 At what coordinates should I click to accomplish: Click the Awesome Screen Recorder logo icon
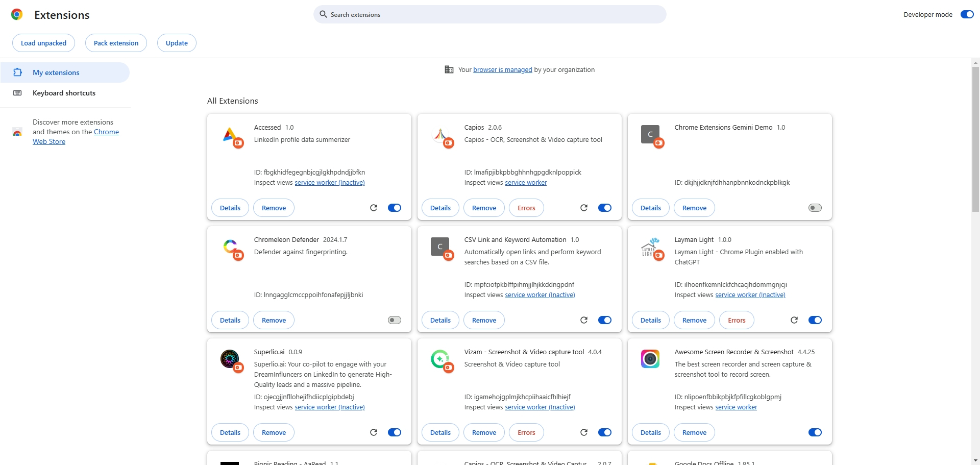(x=650, y=359)
